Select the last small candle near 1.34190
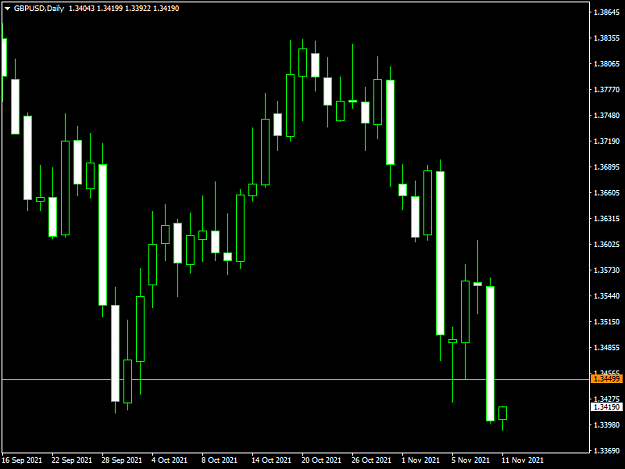The width and height of the screenshot is (625, 469). pos(503,413)
